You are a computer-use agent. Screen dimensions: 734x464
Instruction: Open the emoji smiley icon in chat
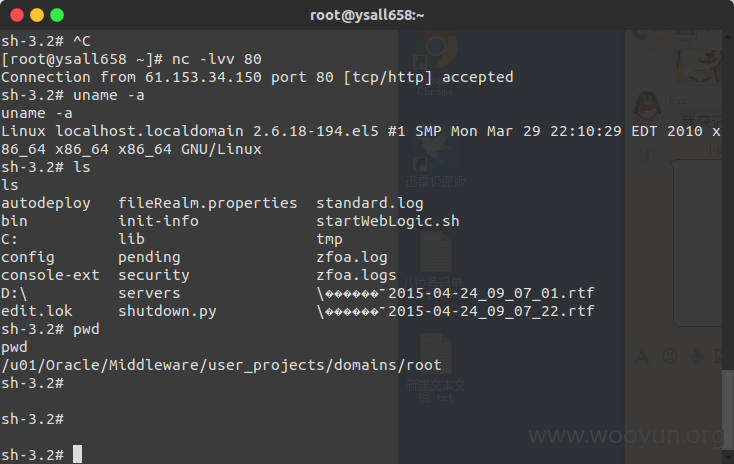pyautogui.click(x=670, y=356)
